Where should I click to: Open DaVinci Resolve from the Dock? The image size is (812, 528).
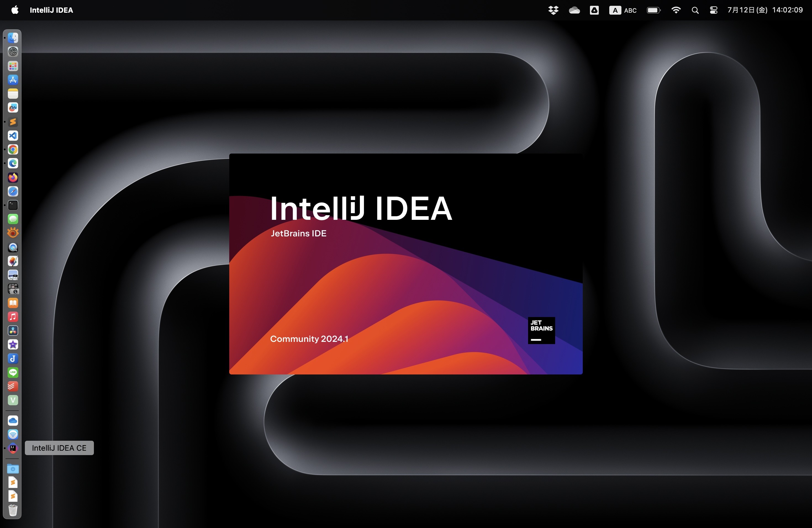pyautogui.click(x=13, y=331)
